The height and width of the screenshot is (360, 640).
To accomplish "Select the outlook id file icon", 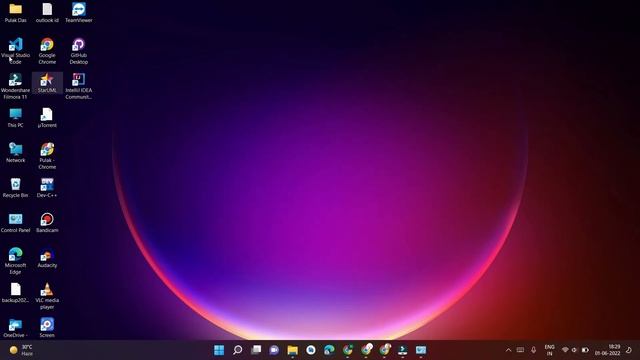I will 47,12.
